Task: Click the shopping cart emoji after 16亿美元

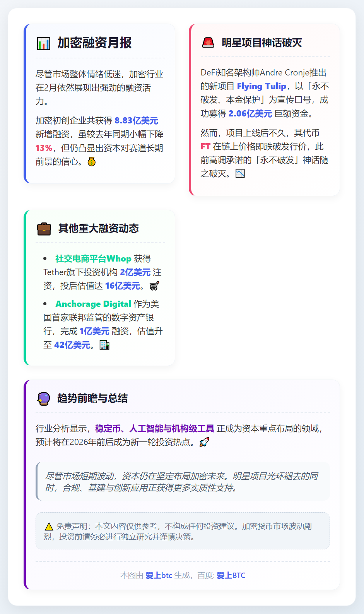Action: (x=154, y=286)
